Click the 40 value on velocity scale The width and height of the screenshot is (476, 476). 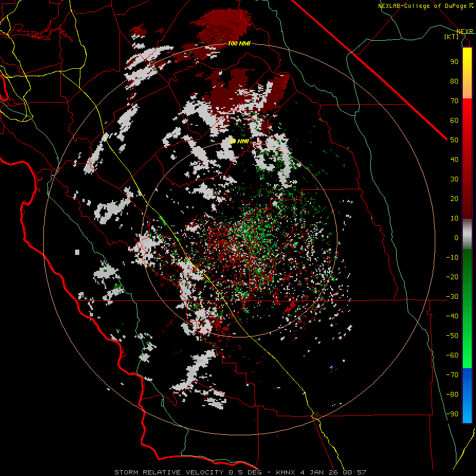tap(454, 160)
